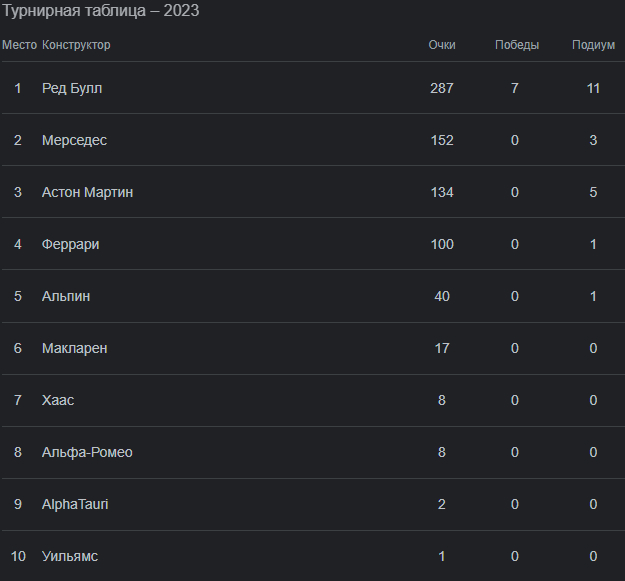Screen dimensions: 625x581
Task: Click the Ред Булл constructor row
Action: coord(72,88)
